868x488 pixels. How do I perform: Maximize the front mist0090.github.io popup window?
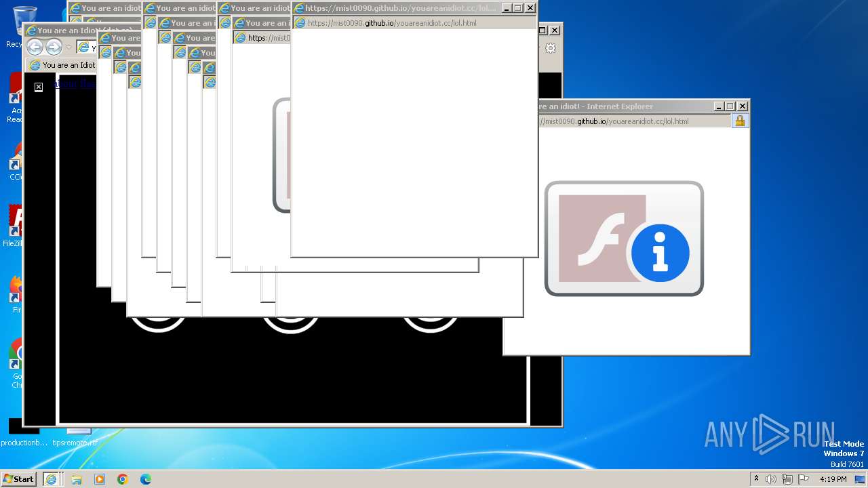pyautogui.click(x=518, y=8)
